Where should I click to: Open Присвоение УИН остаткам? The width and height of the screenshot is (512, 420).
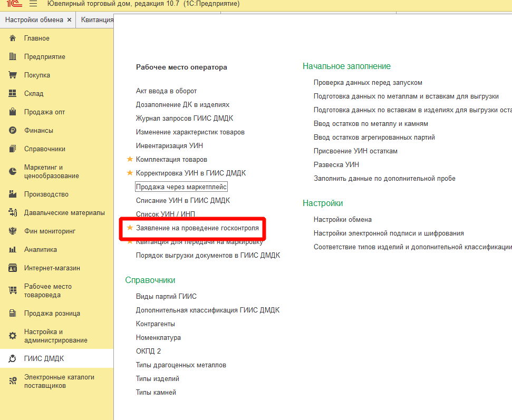[x=355, y=151]
